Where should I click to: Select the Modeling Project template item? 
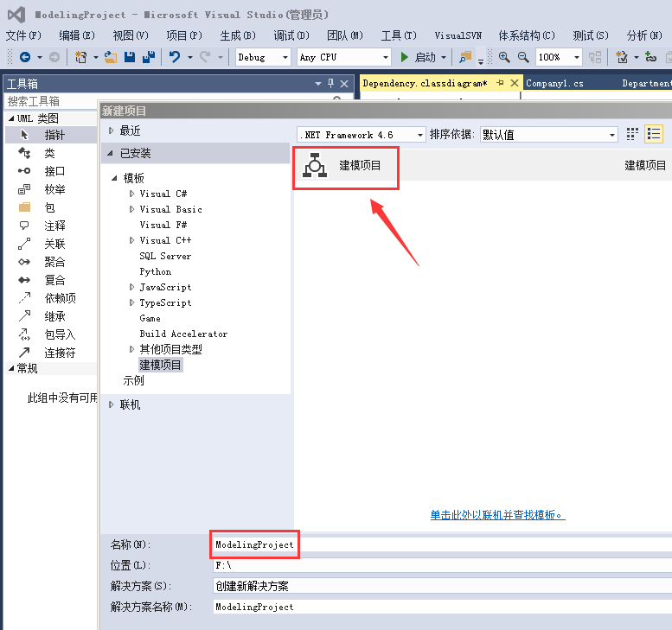coord(483,165)
